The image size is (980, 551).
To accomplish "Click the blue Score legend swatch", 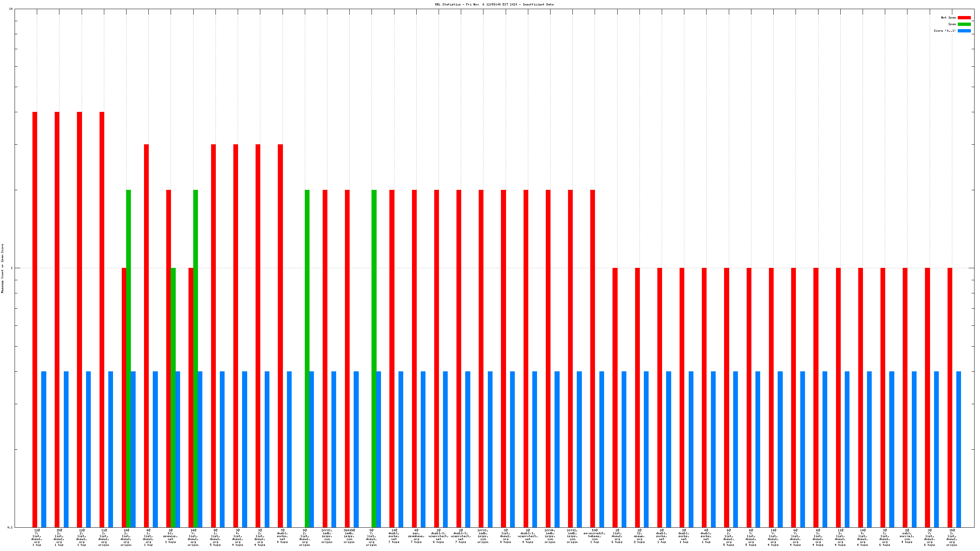I will [x=964, y=31].
